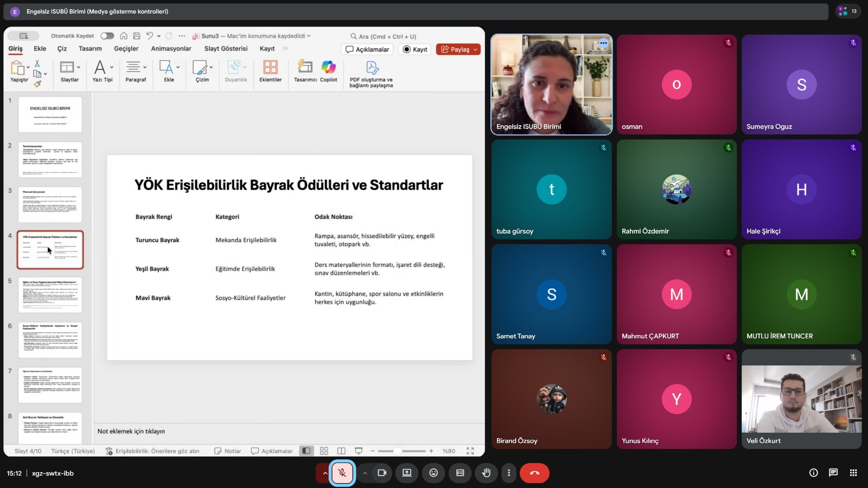This screenshot has height=488, width=868.
Task: Expand the Paylaş dropdown arrow
Action: [476, 49]
